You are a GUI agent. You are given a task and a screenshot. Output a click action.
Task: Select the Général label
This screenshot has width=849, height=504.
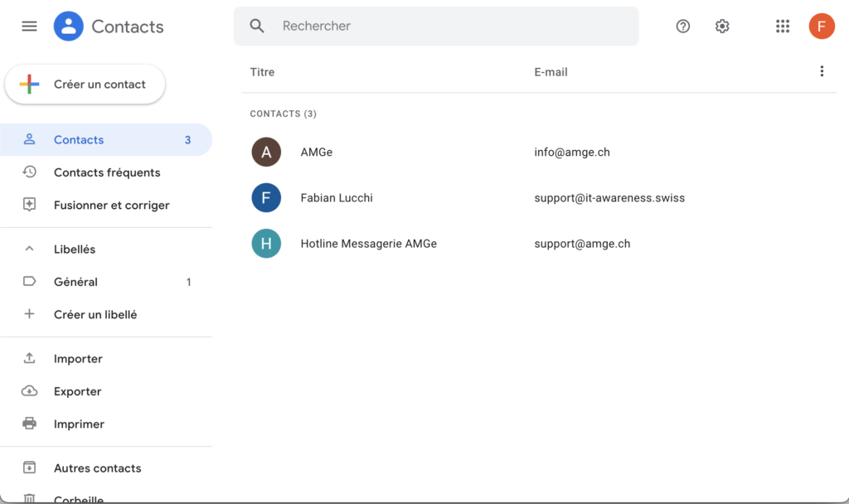tap(75, 282)
